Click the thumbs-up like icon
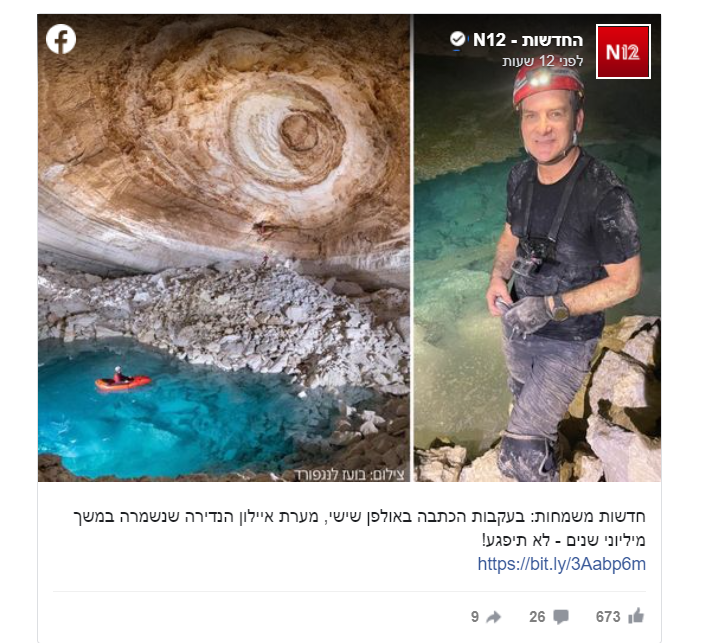 [x=636, y=616]
